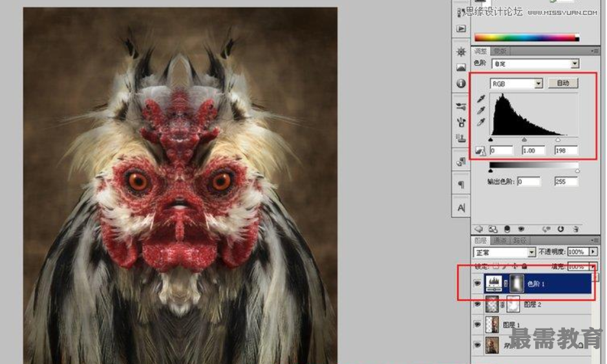The image size is (607, 364).
Task: Hide the 色阶 1 layer
Action: click(477, 283)
